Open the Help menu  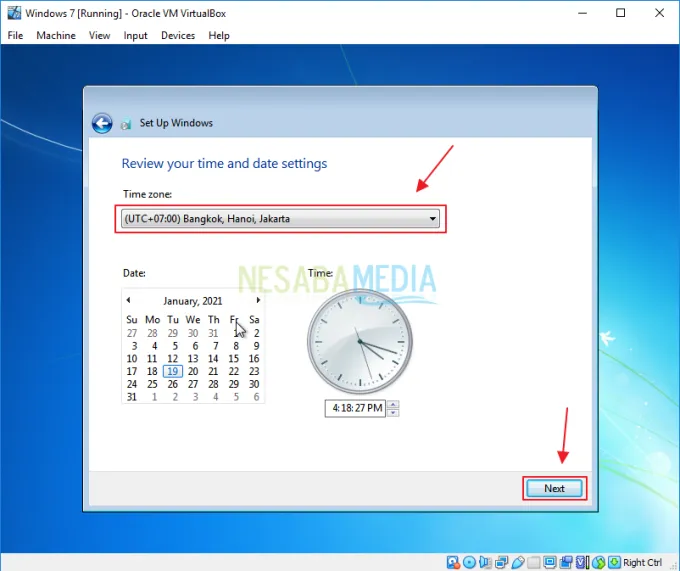pyautogui.click(x=219, y=36)
